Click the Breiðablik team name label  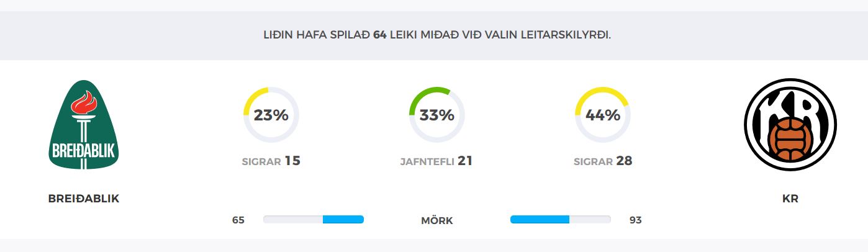pyautogui.click(x=84, y=199)
